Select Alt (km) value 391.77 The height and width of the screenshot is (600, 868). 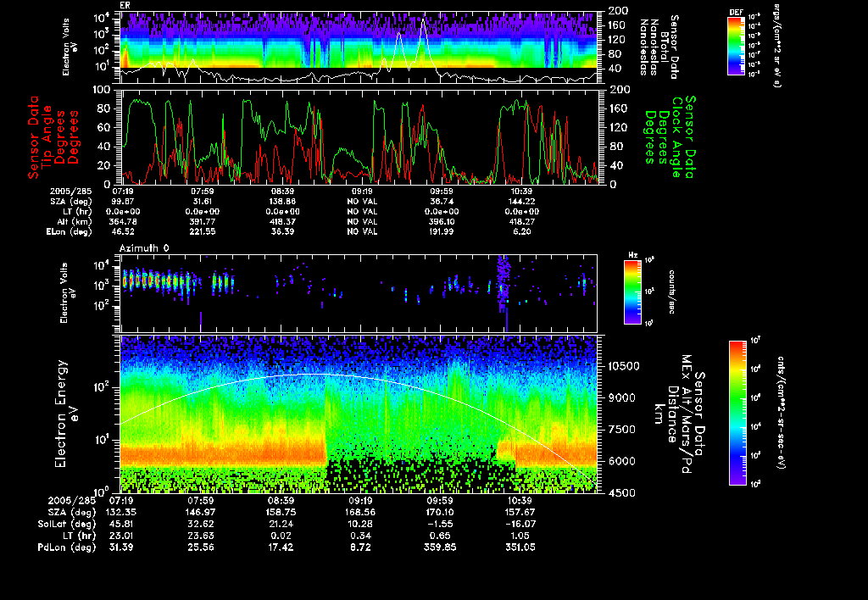coord(202,221)
